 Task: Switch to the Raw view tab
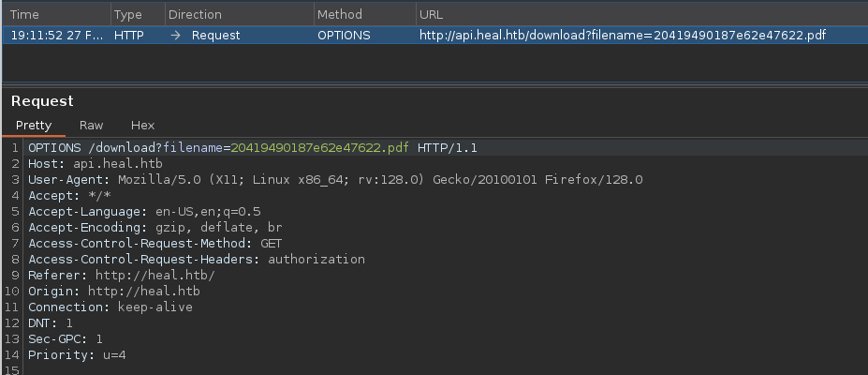[91, 126]
